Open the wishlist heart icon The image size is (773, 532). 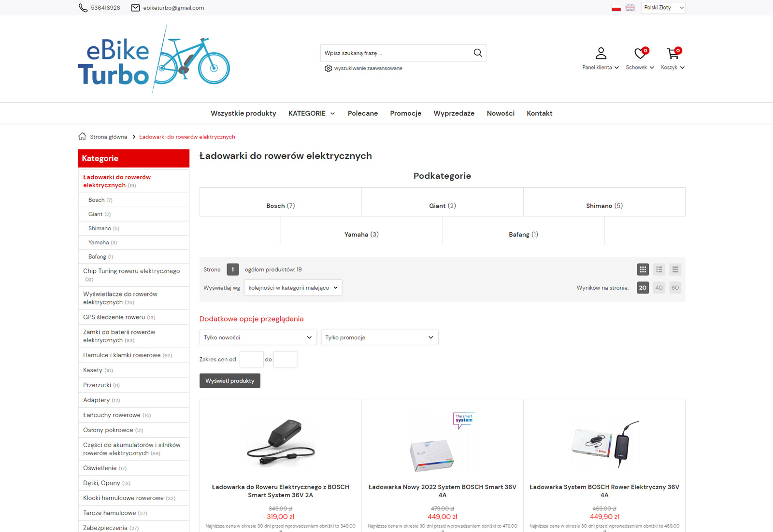click(x=640, y=53)
